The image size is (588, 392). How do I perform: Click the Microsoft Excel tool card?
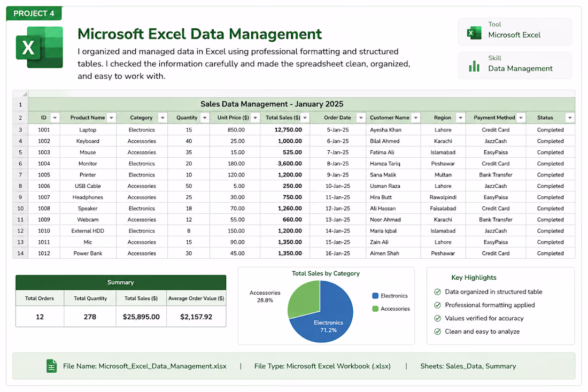[x=515, y=32]
